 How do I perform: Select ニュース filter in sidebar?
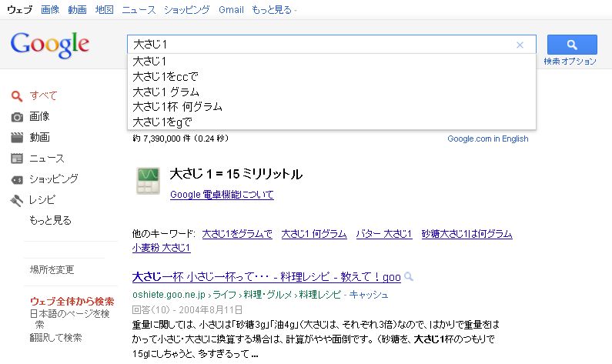(x=47, y=159)
